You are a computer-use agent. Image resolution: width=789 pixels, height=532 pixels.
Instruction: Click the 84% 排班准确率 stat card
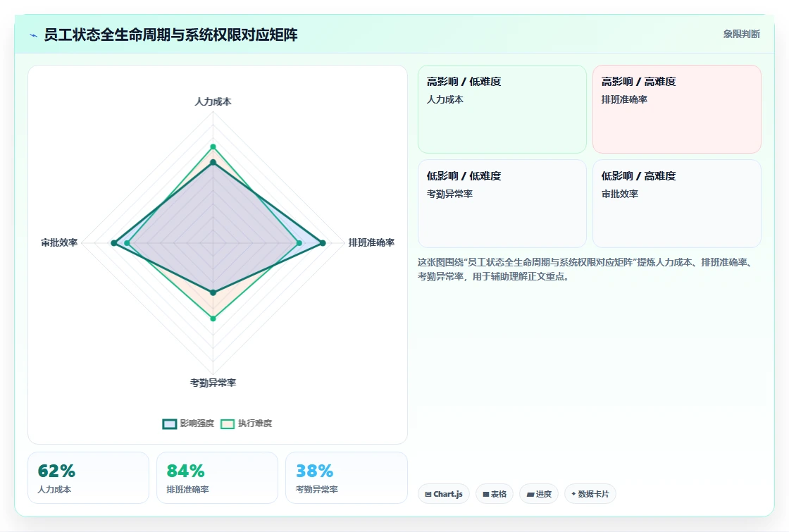pyautogui.click(x=218, y=478)
